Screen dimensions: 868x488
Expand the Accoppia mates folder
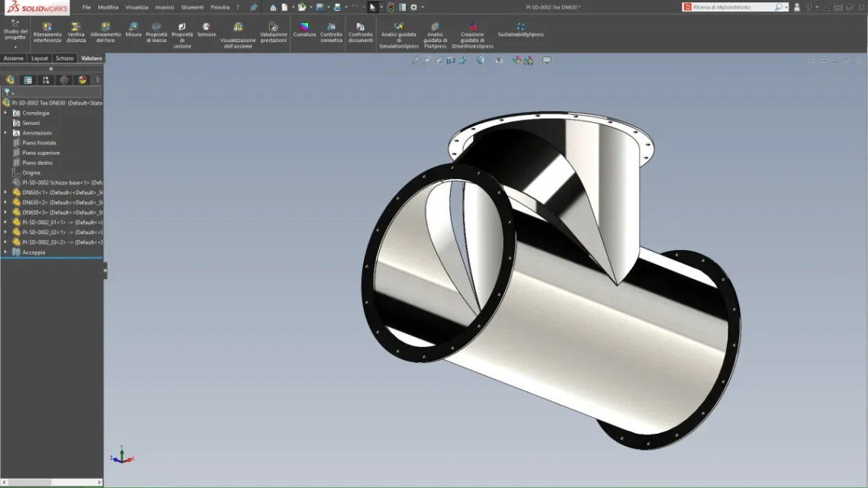[5, 252]
